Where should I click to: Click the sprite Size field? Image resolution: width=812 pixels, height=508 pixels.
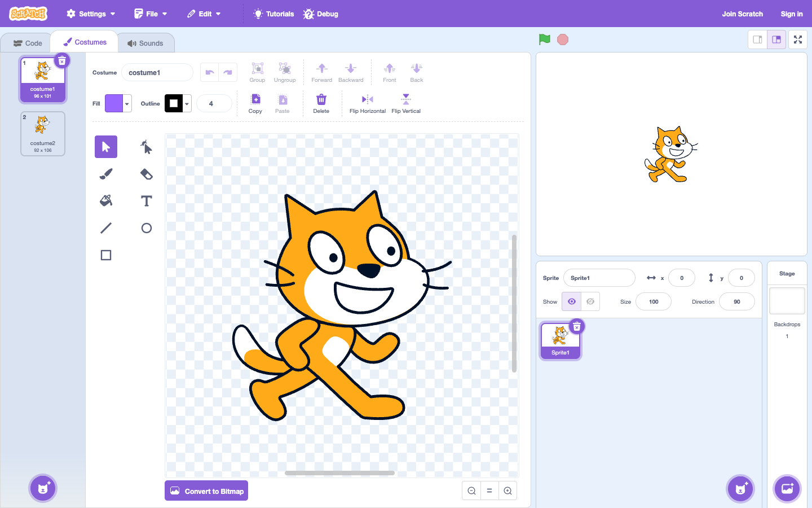tap(654, 301)
